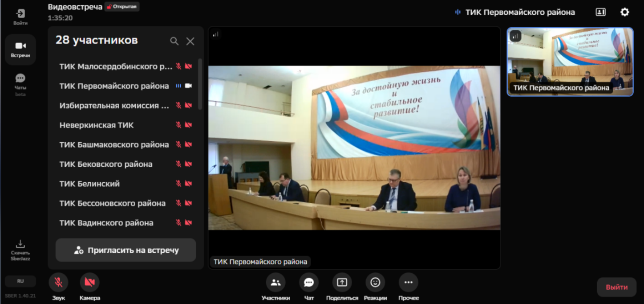
Task: Switch RU language selector
Action: point(20,281)
